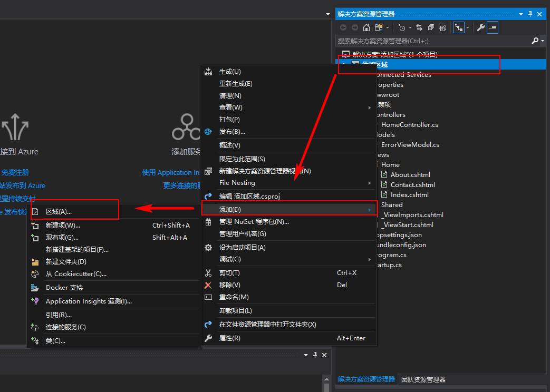Click the solution and folder view switch icon
Viewport: 550px width, 392px height.
coord(379,27)
